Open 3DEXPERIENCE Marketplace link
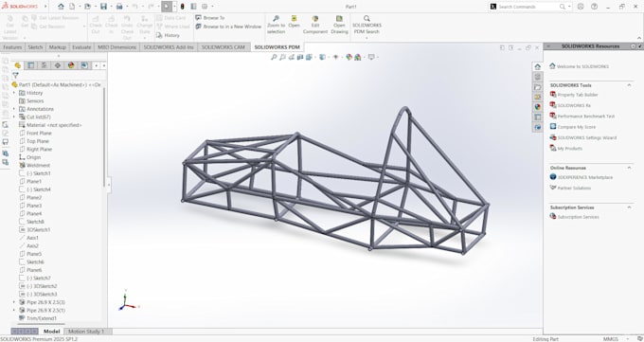 coord(581,177)
